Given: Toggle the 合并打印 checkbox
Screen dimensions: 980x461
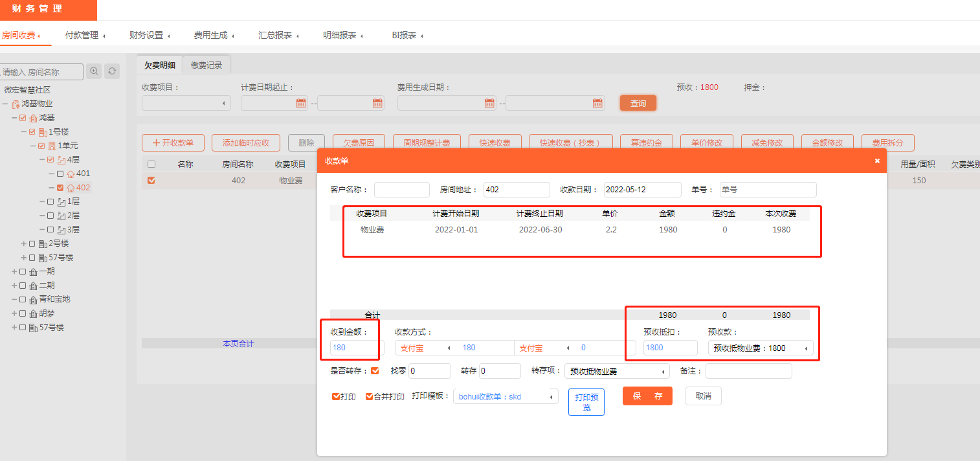Looking at the screenshot, I should coord(369,396).
